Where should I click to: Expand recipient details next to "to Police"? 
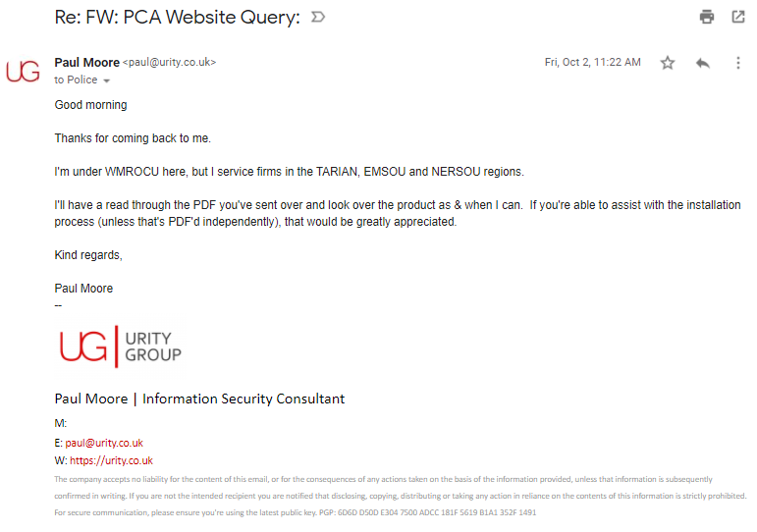coord(107,80)
